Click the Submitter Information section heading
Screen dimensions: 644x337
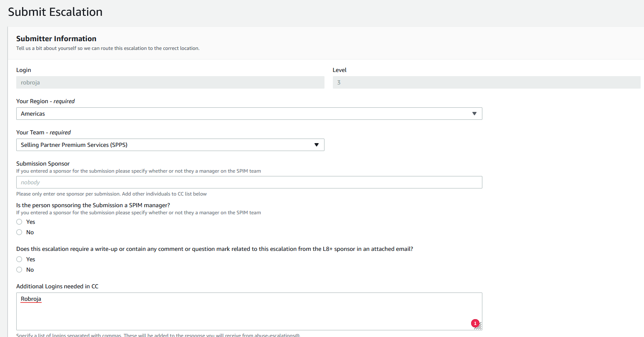pyautogui.click(x=56, y=39)
